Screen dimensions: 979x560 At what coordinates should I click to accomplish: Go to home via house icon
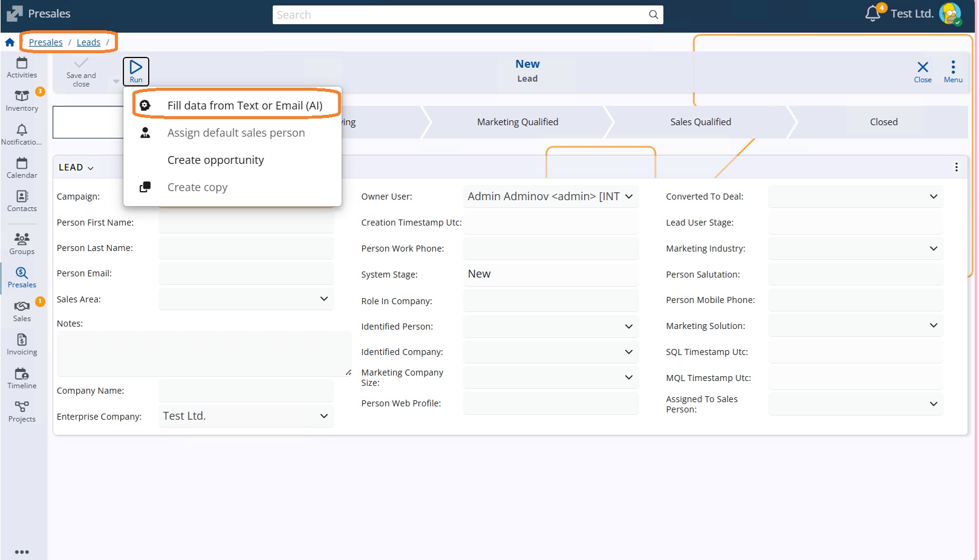point(10,42)
